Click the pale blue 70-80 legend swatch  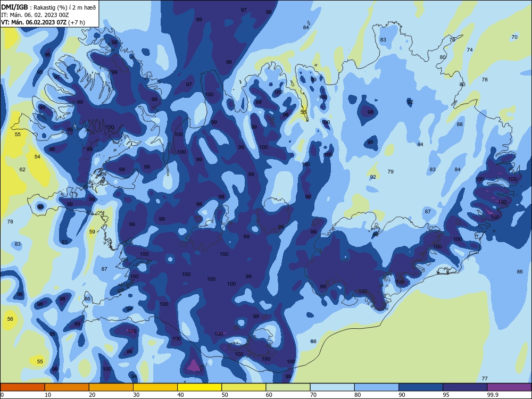tap(332, 387)
